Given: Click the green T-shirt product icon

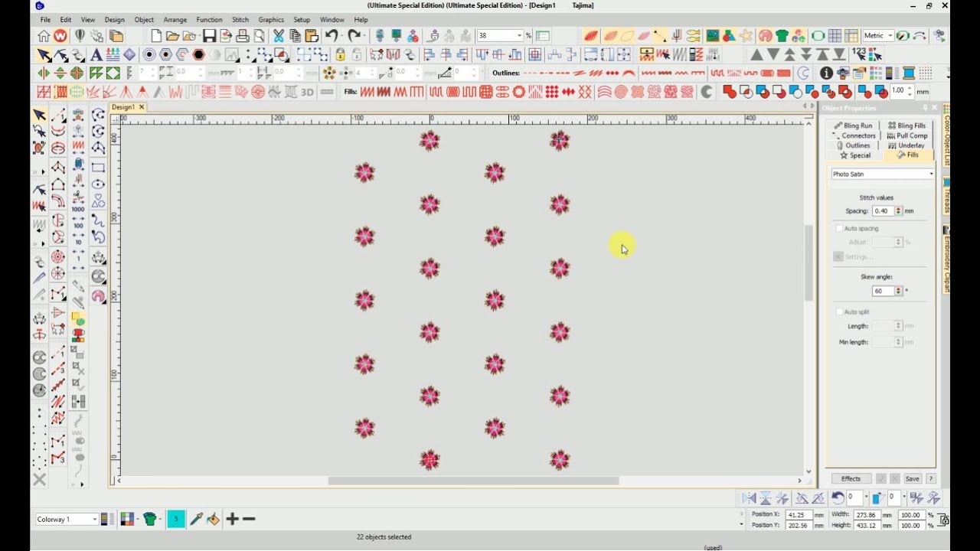Looking at the screenshot, I should tap(782, 36).
